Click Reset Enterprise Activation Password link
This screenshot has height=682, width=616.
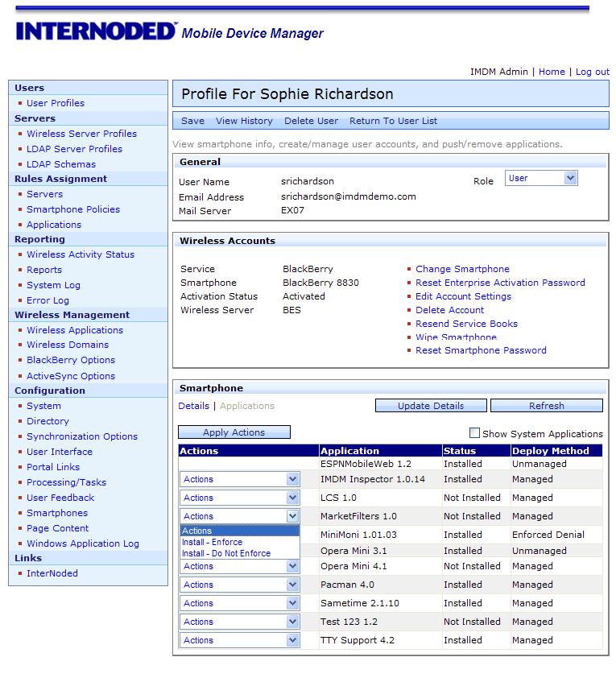500,283
